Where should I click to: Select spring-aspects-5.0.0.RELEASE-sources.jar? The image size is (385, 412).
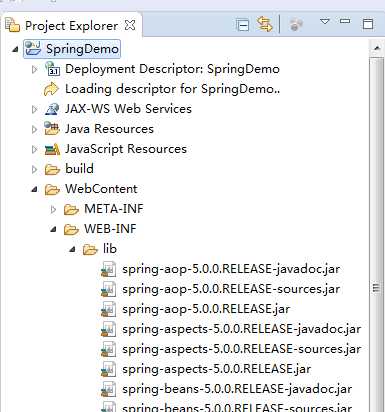point(242,349)
